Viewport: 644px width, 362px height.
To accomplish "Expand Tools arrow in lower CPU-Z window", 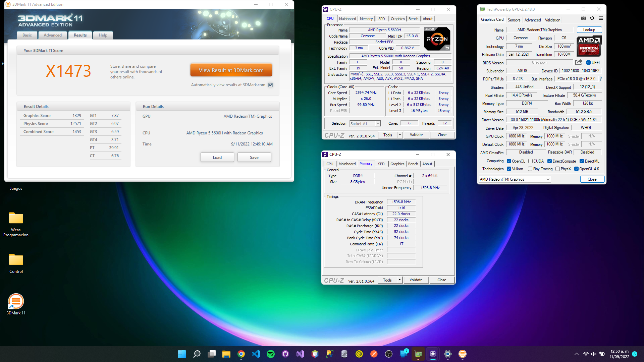I will [399, 280].
